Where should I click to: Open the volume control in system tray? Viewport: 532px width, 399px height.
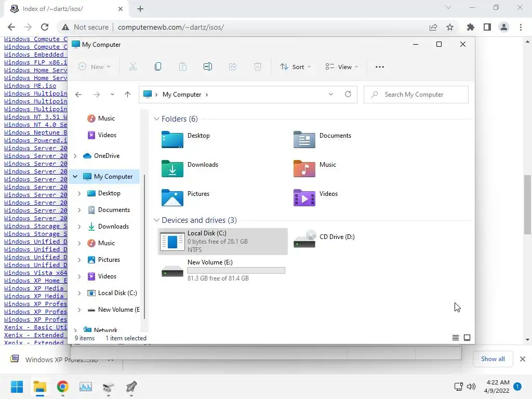point(471,387)
